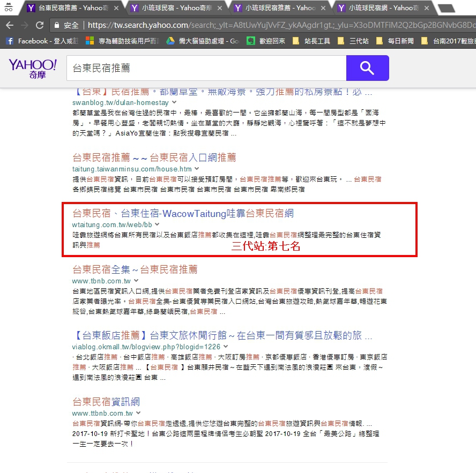This screenshot has width=476, height=473.
Task: Close the 台東民宿推薦 tab
Action: point(116,8)
